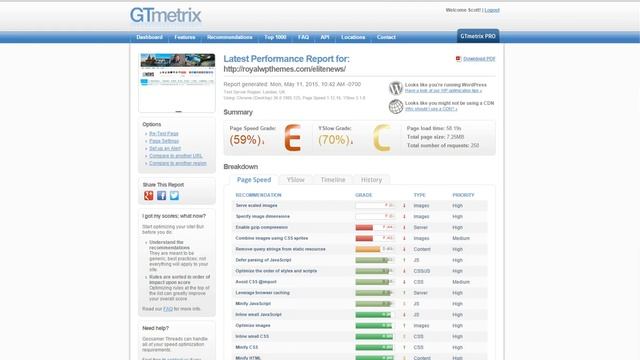Click the Page Speed grade E icon
This screenshot has width=640, height=360.
click(293, 138)
